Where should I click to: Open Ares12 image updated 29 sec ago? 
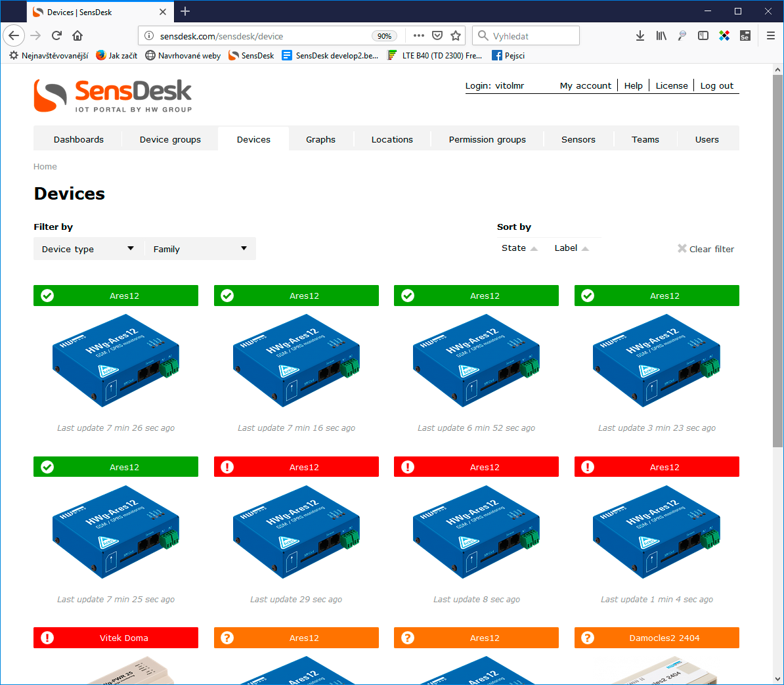pos(296,532)
